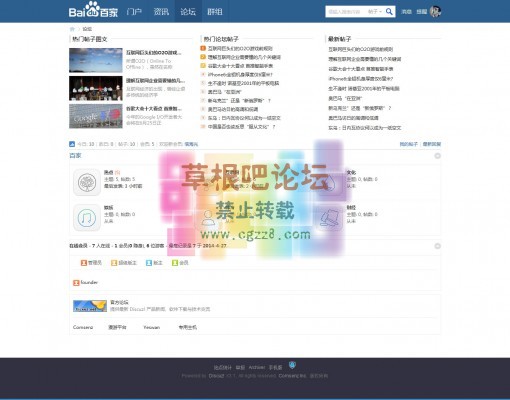Open the 群组 groups navigation item
The height and width of the screenshot is (400, 510).
tap(215, 12)
